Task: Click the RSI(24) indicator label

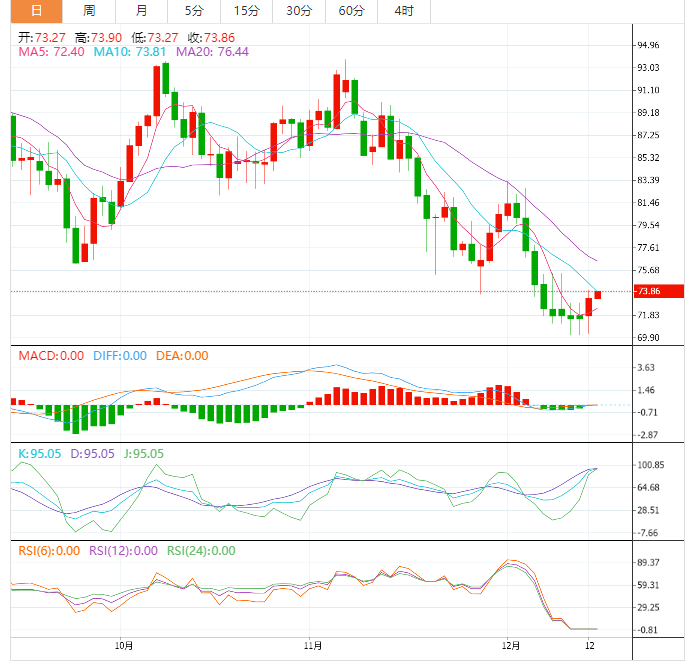Action: (201, 550)
